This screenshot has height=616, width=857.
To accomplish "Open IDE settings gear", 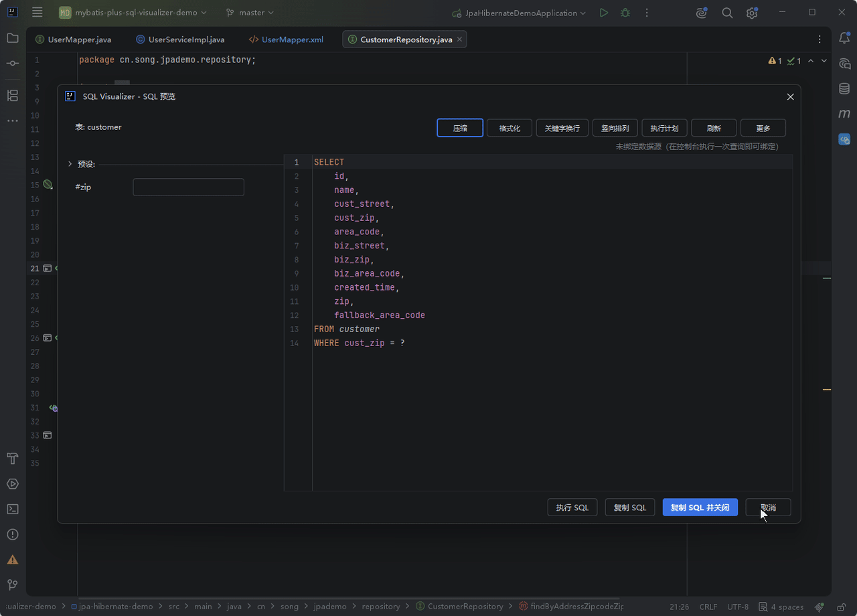I will tap(753, 13).
